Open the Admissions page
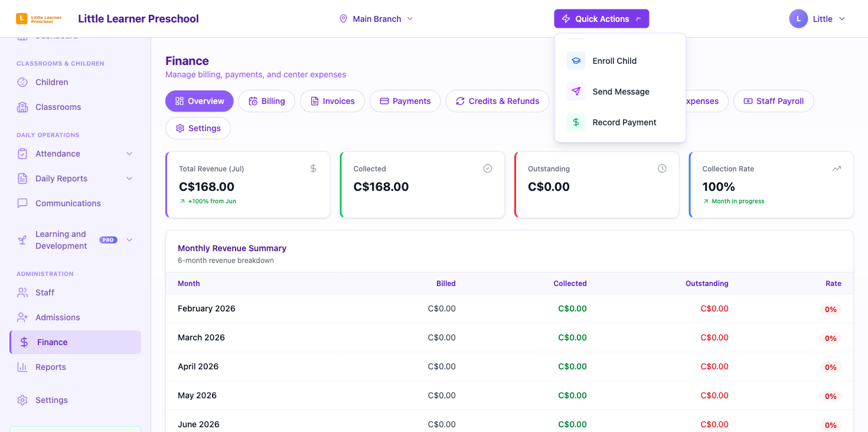This screenshot has width=868, height=432. [76, 317]
